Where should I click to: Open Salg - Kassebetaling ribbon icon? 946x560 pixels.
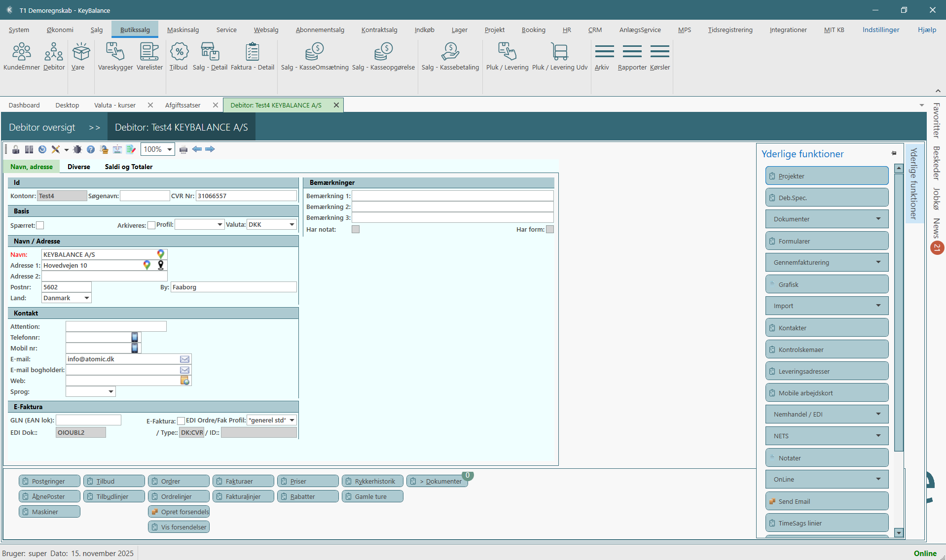(x=450, y=56)
